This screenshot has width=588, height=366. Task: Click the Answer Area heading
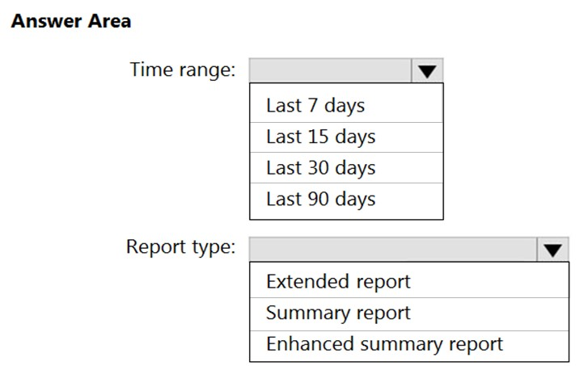71,22
